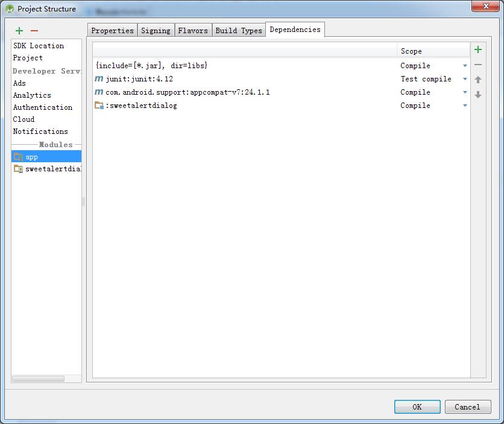Click the red minus to remove module
This screenshot has width=504, height=424.
click(x=34, y=31)
